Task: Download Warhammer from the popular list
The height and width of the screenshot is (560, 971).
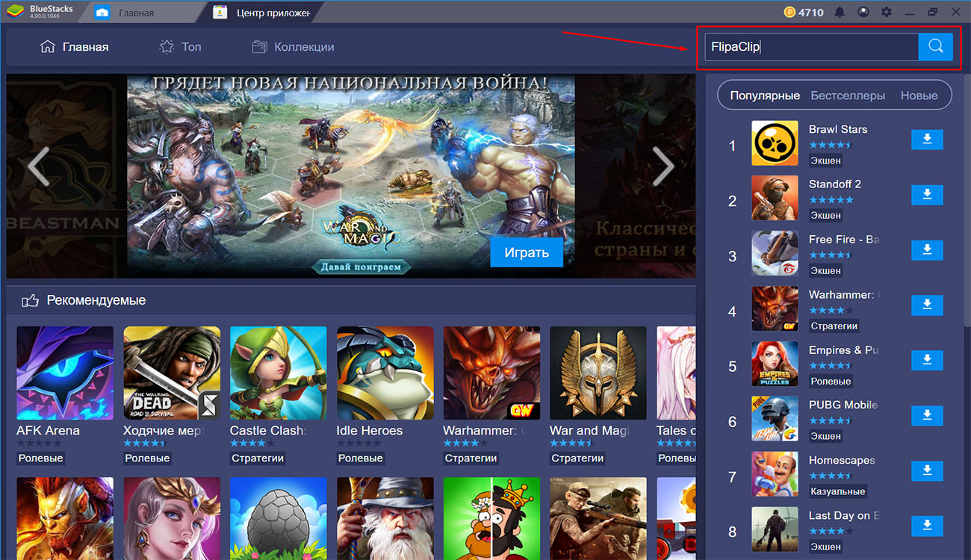Action: click(x=927, y=305)
